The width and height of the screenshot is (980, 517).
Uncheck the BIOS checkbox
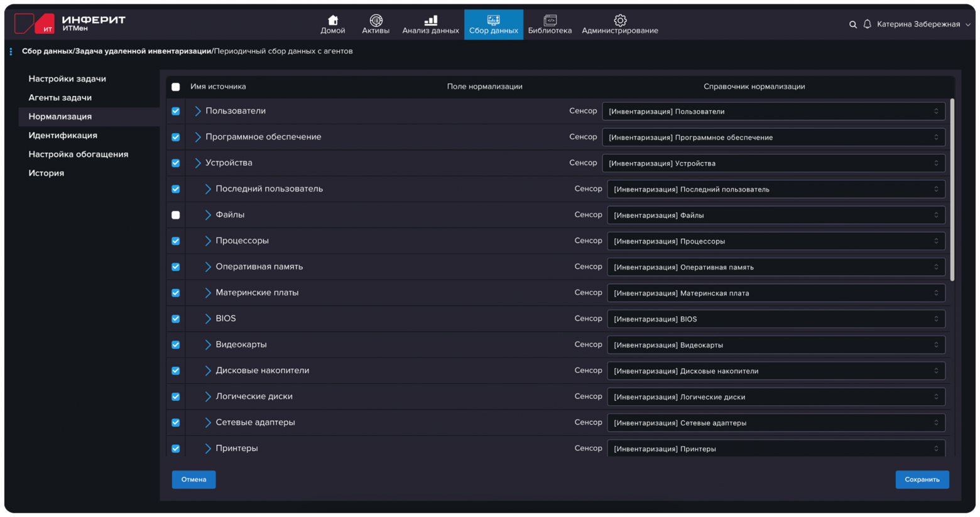coord(176,318)
